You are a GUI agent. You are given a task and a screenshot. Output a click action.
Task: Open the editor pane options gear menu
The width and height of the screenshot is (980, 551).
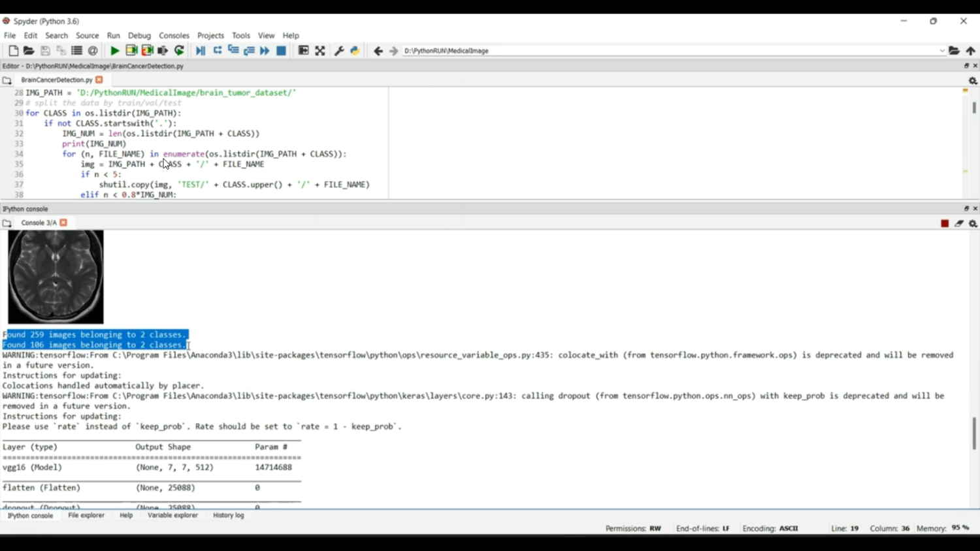[x=973, y=81]
